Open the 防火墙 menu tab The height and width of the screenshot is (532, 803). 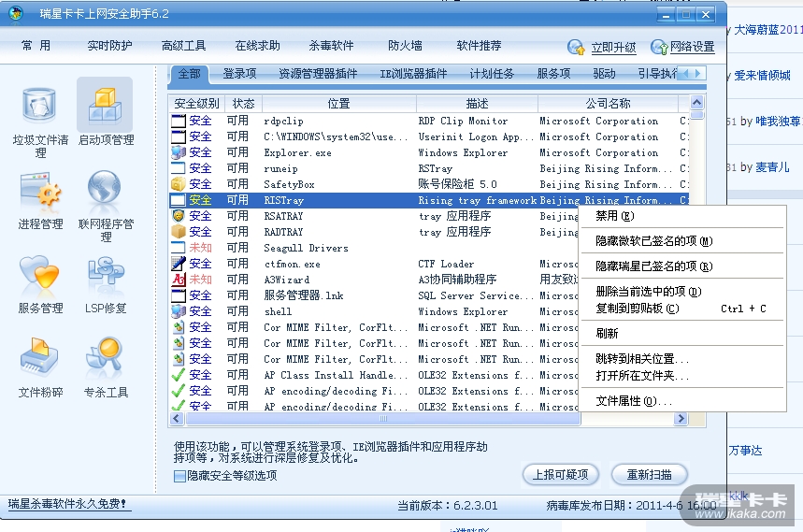point(405,46)
